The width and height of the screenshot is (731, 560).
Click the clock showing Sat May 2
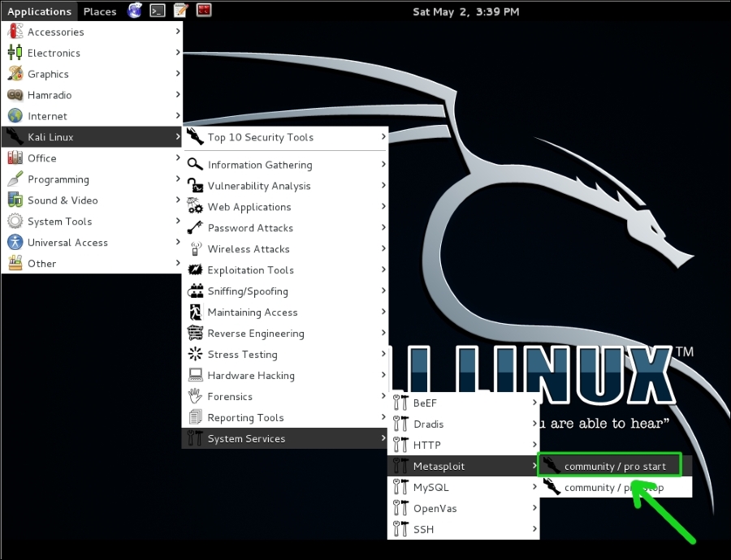(466, 11)
